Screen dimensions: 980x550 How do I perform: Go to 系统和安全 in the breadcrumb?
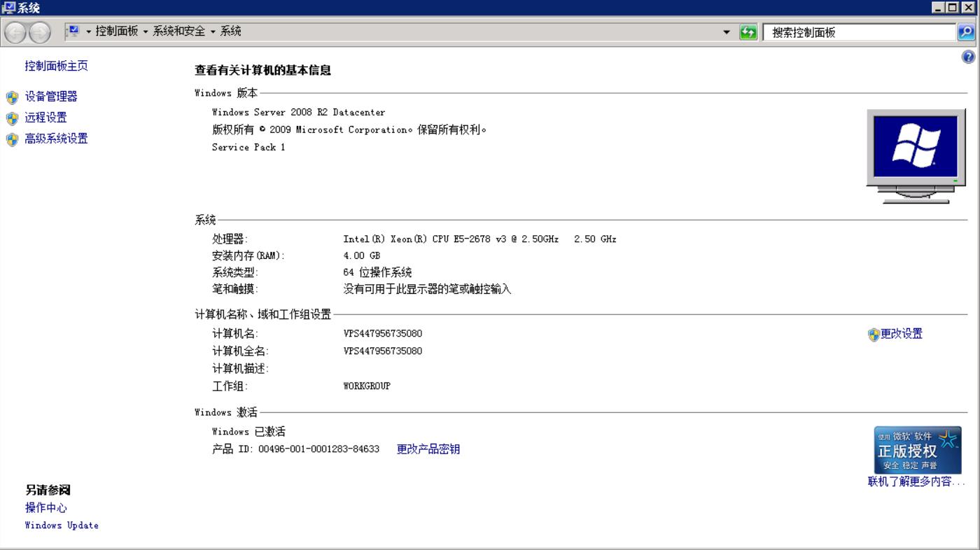[179, 31]
